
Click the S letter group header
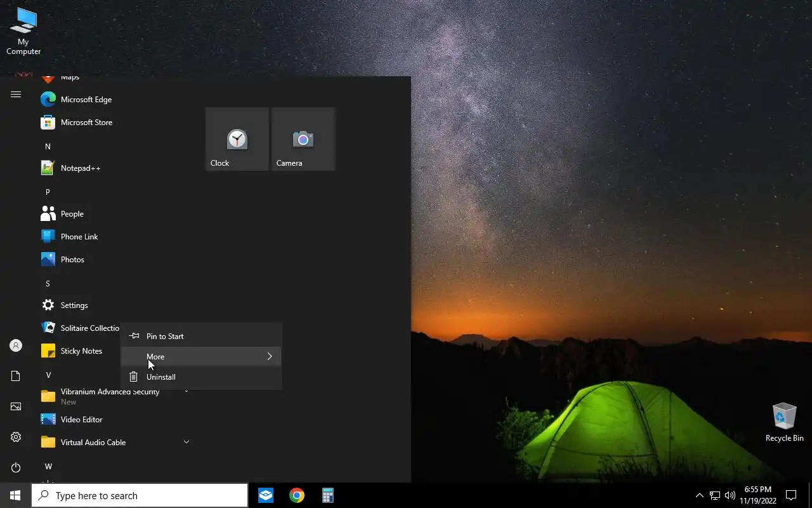[48, 283]
